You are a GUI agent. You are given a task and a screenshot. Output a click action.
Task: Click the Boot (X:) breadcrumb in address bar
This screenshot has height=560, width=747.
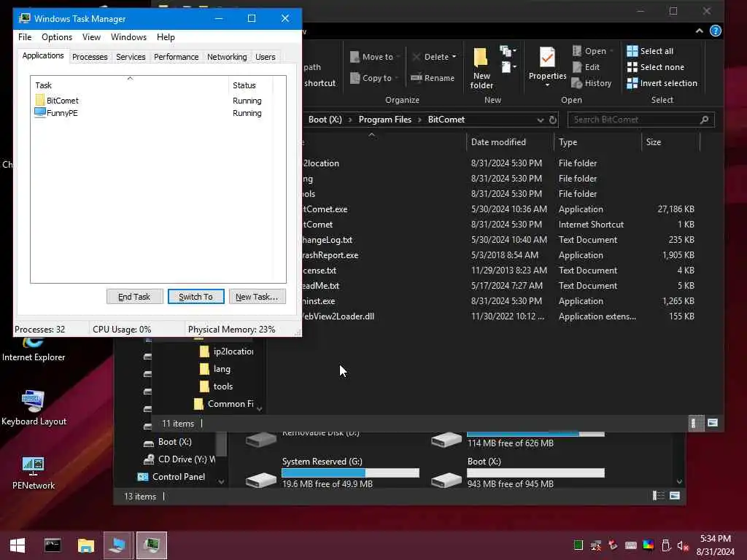(x=325, y=120)
